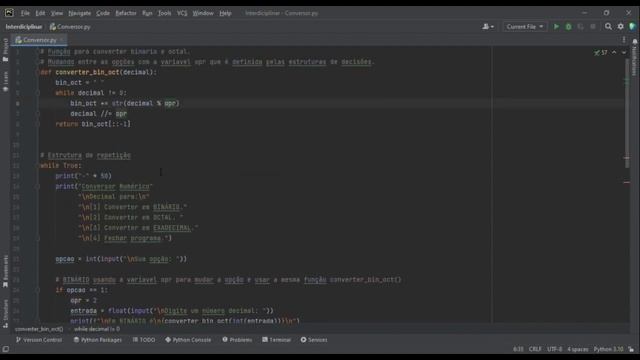This screenshot has height=360, width=640.
Task: Open the VCS menu
Action: [x=182, y=13]
